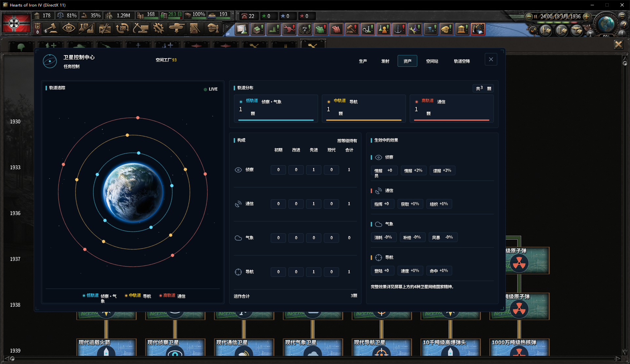Open the main menu hamburger icon
The height and width of the screenshot is (364, 630).
click(x=622, y=16)
